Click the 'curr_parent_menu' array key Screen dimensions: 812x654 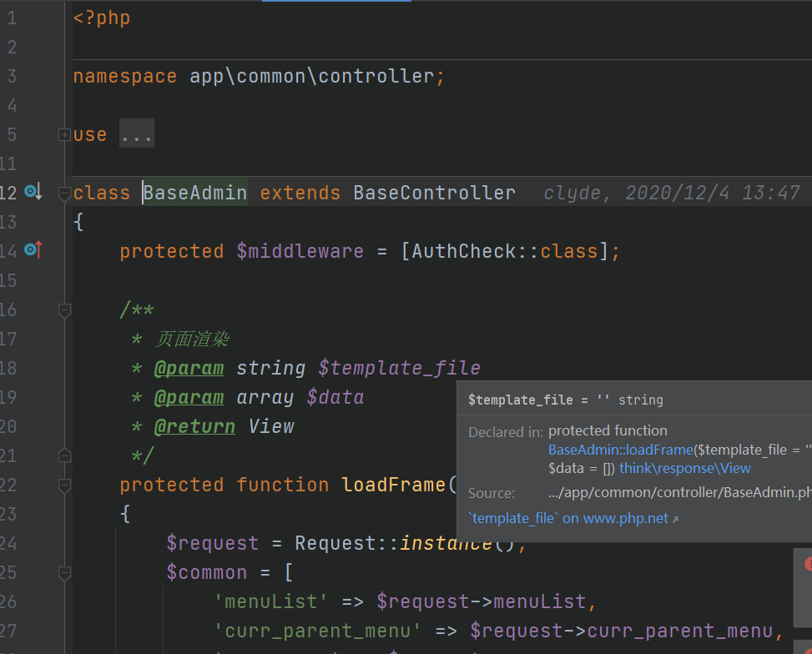(x=317, y=631)
